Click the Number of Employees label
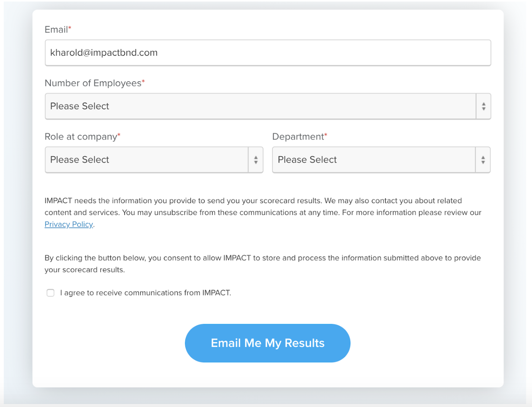The height and width of the screenshot is (407, 532). point(94,83)
